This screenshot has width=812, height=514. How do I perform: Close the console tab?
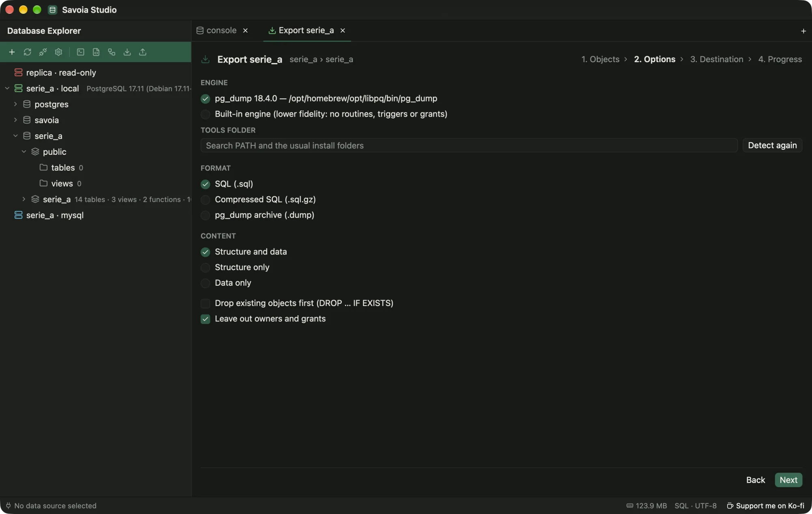point(245,30)
